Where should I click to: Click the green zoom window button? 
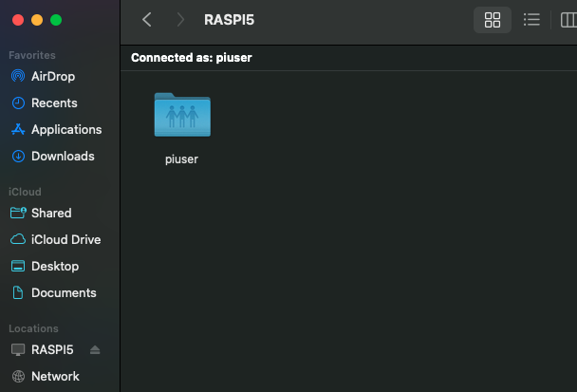tap(56, 19)
